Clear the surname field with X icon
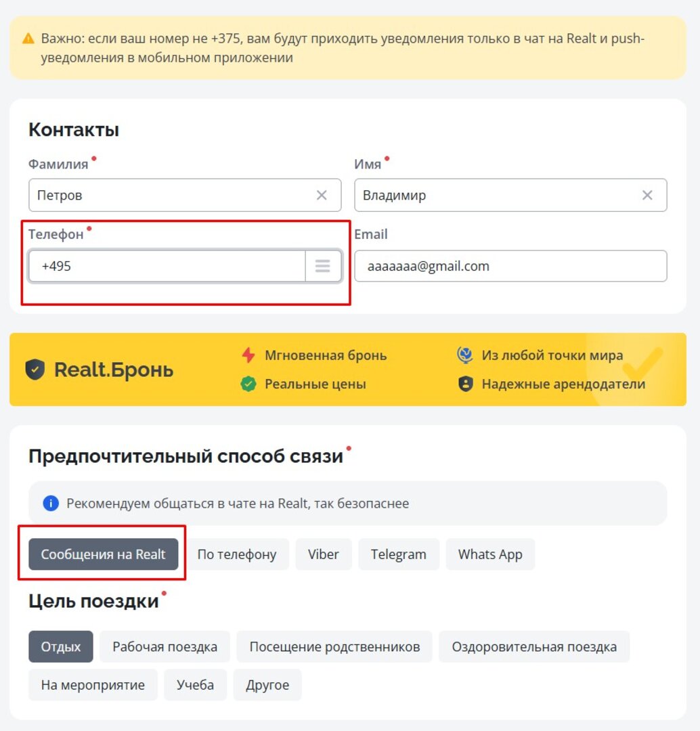Screen dimensions: 700x731 point(322,196)
